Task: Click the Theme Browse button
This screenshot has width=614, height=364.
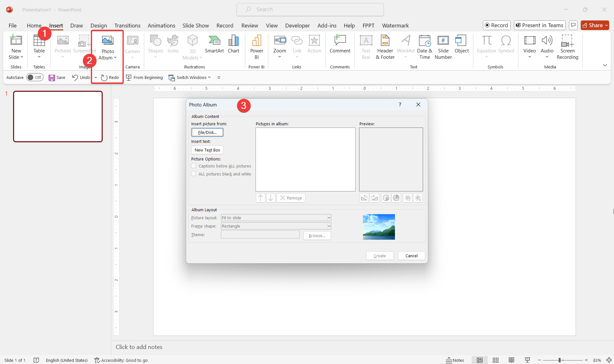Action: 317,235
